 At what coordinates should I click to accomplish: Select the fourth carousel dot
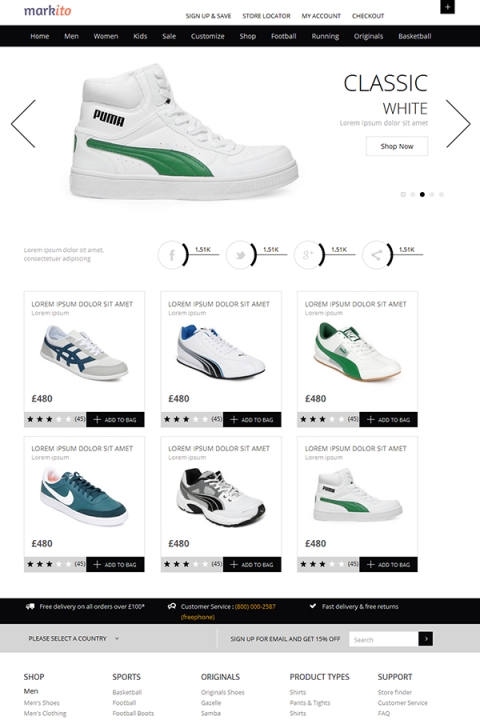[x=432, y=195]
